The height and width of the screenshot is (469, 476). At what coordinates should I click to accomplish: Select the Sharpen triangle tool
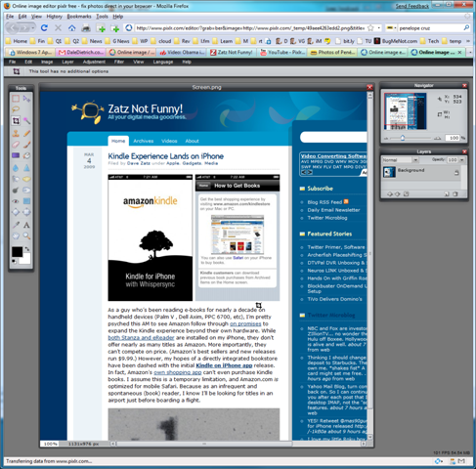pos(26,168)
